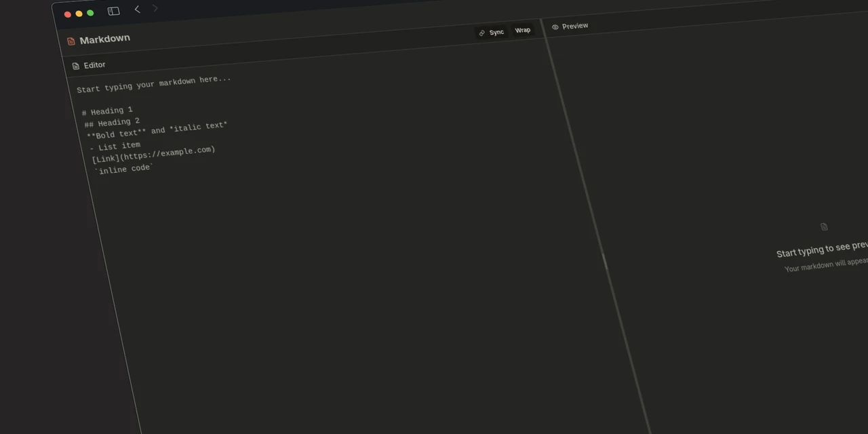Click the orange Markdown document icon
This screenshot has height=434, width=868.
point(71,41)
